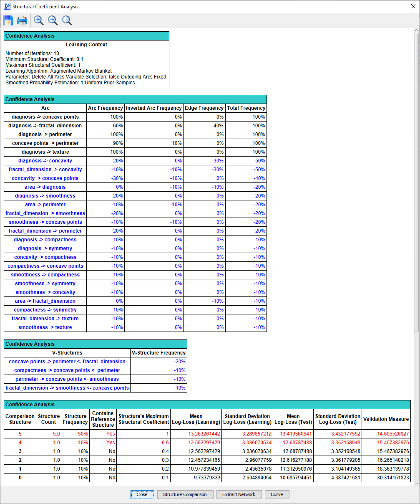Reset zoom with the magnifier icon
The width and height of the screenshot is (420, 504).
(67, 20)
